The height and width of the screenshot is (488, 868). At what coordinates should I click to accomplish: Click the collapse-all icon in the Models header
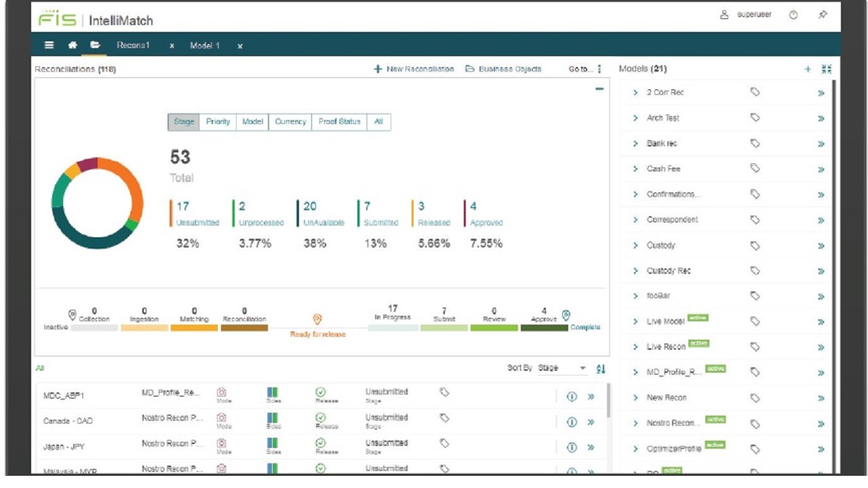click(x=826, y=69)
